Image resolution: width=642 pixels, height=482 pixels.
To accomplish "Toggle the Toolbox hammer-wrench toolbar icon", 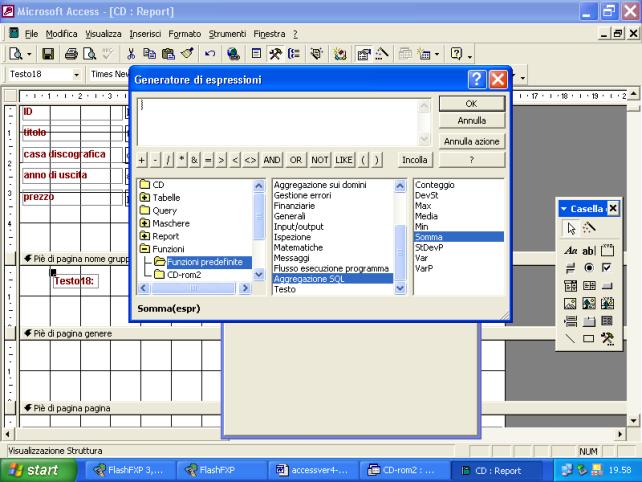I will pyautogui.click(x=275, y=54).
